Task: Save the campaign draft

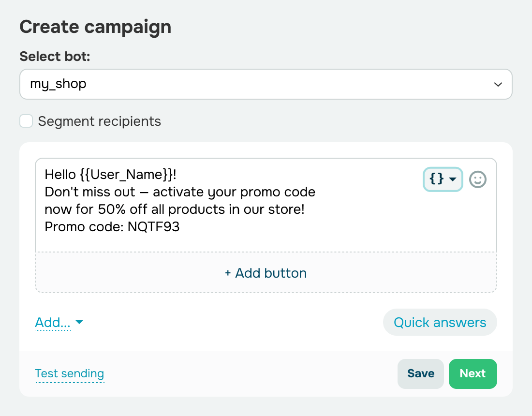Action: 420,373
